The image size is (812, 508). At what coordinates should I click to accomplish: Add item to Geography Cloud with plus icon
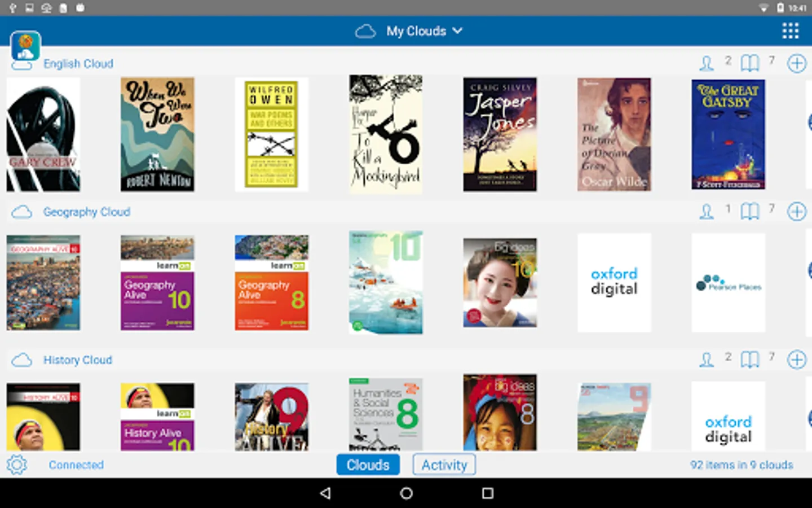click(796, 212)
